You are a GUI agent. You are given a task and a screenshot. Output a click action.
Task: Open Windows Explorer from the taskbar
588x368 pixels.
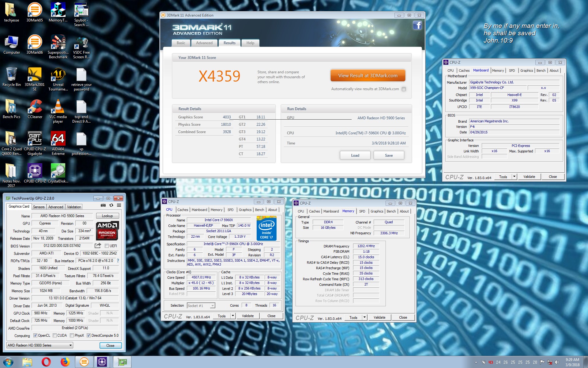coord(27,362)
